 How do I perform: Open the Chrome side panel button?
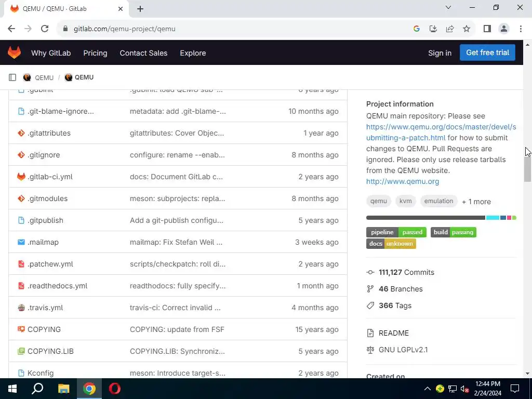coord(487,29)
